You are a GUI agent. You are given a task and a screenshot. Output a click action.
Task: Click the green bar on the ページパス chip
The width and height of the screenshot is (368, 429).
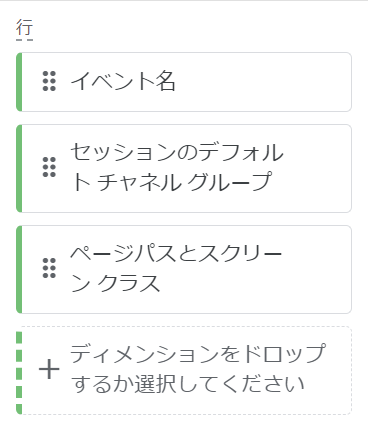(19, 269)
